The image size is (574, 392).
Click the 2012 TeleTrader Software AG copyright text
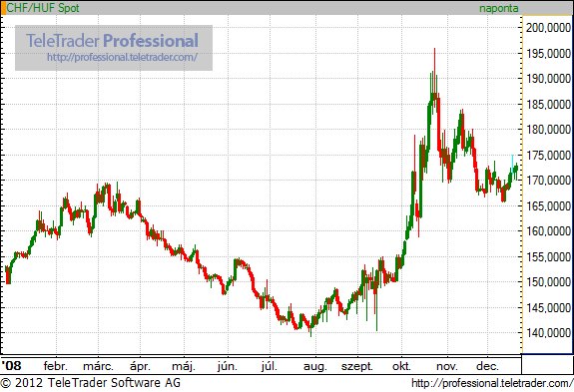[x=90, y=383]
